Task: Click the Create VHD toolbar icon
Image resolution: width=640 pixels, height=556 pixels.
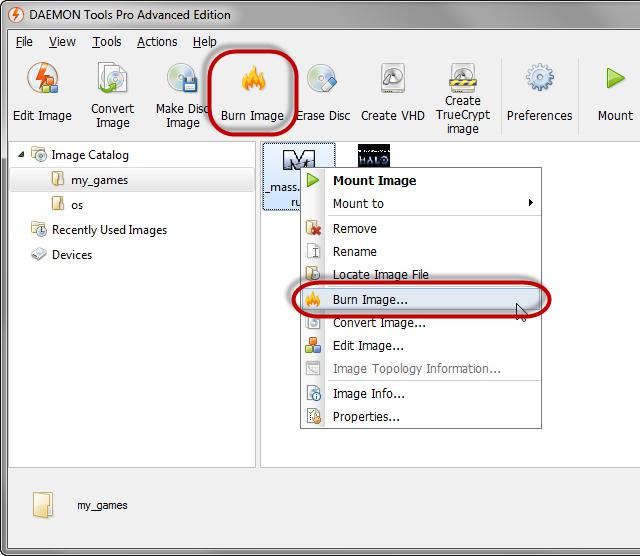Action: (x=393, y=78)
